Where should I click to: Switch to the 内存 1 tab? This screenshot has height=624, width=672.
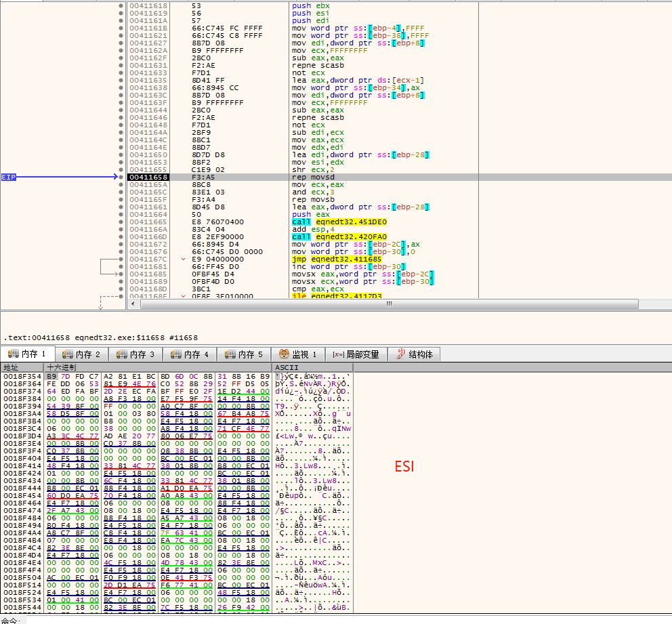click(27, 354)
